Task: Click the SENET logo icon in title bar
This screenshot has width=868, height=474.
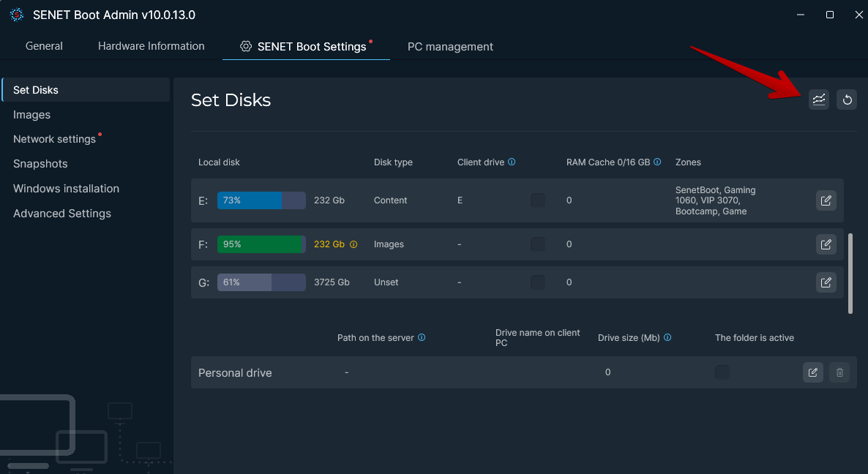Action: click(x=16, y=14)
